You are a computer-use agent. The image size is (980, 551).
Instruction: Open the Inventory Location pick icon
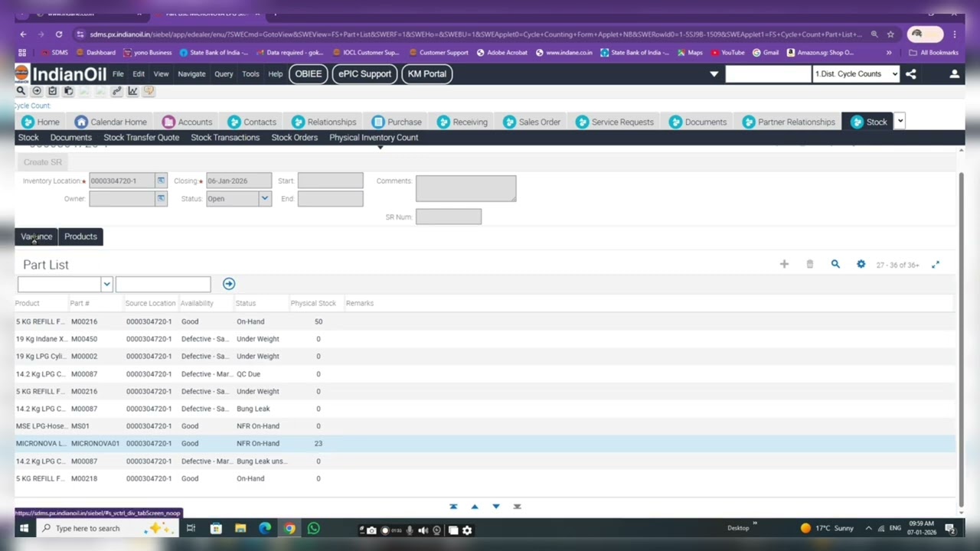coord(161,181)
